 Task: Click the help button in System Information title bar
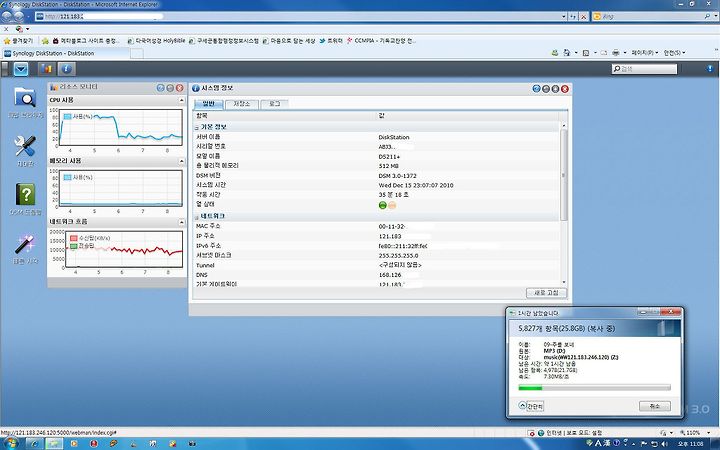(x=536, y=89)
